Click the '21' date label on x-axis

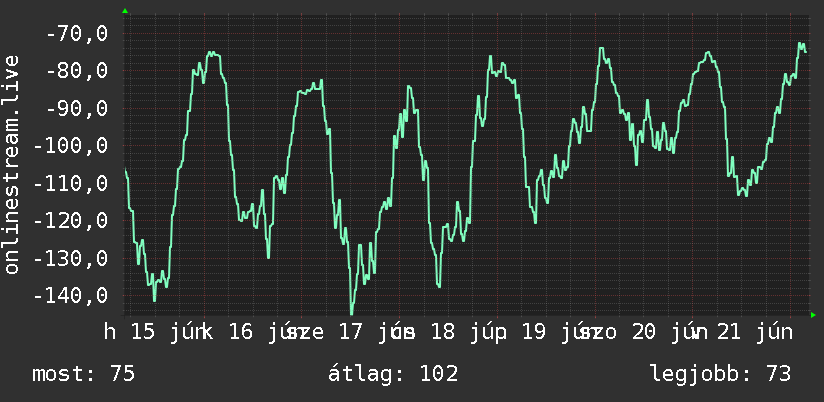point(729,332)
